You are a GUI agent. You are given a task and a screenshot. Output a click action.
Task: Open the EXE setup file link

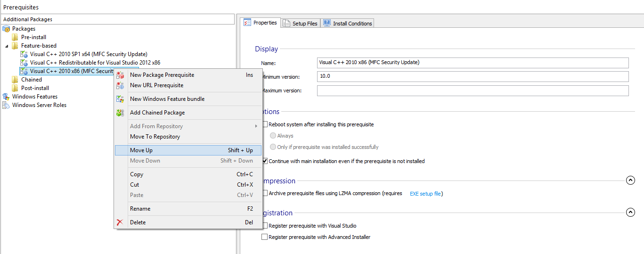(425, 194)
